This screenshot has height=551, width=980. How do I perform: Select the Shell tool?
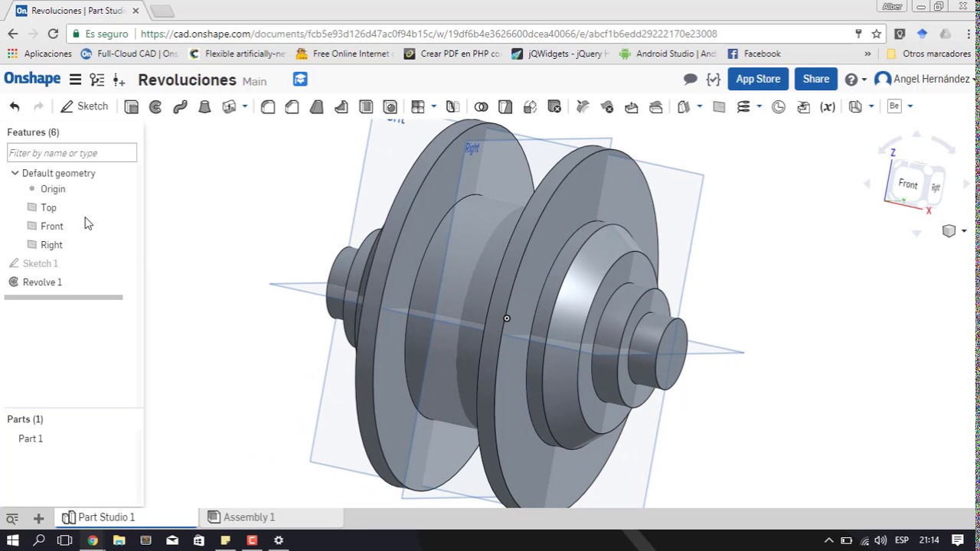(366, 107)
